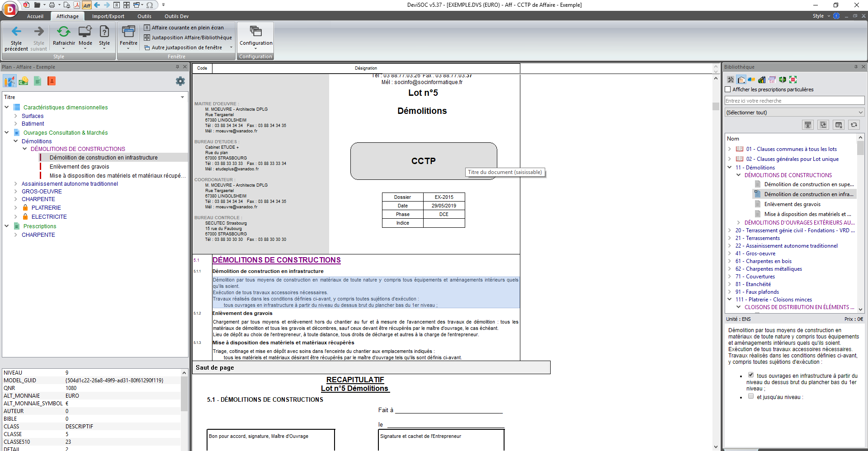Image resolution: width=868 pixels, height=451 pixels.
Task: Click Affaire courante en plein écran
Action: [x=184, y=28]
